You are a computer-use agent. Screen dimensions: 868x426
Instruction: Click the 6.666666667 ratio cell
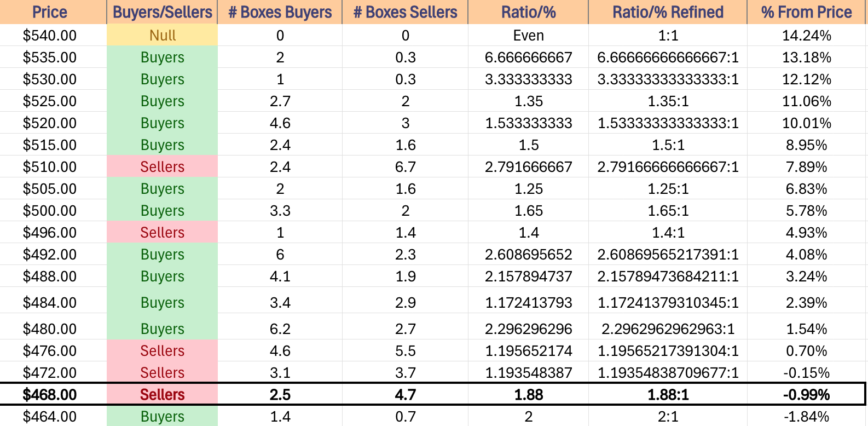(x=528, y=57)
